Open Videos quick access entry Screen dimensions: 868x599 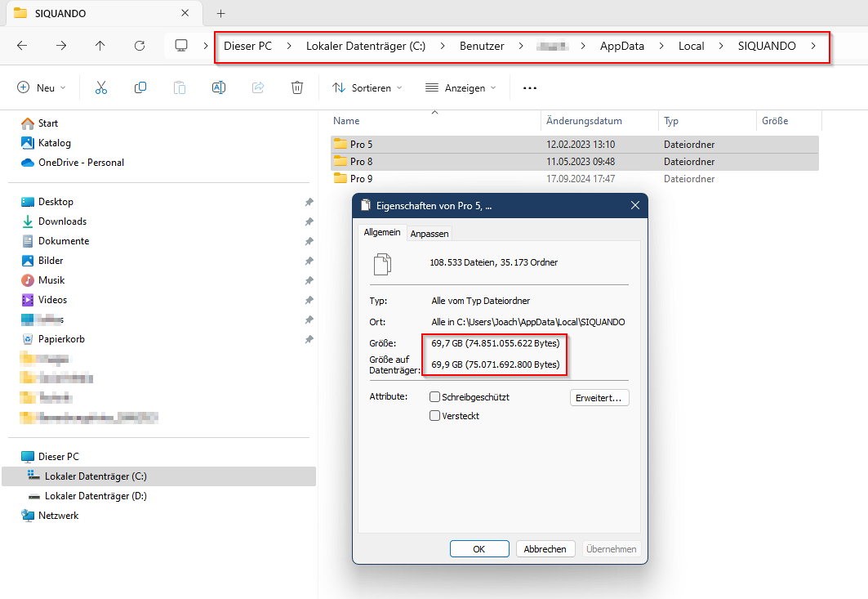(x=44, y=300)
